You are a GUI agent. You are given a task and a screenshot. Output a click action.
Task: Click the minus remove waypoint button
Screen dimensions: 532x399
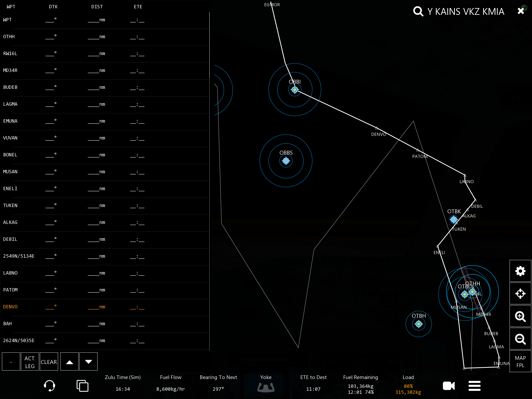click(x=11, y=362)
